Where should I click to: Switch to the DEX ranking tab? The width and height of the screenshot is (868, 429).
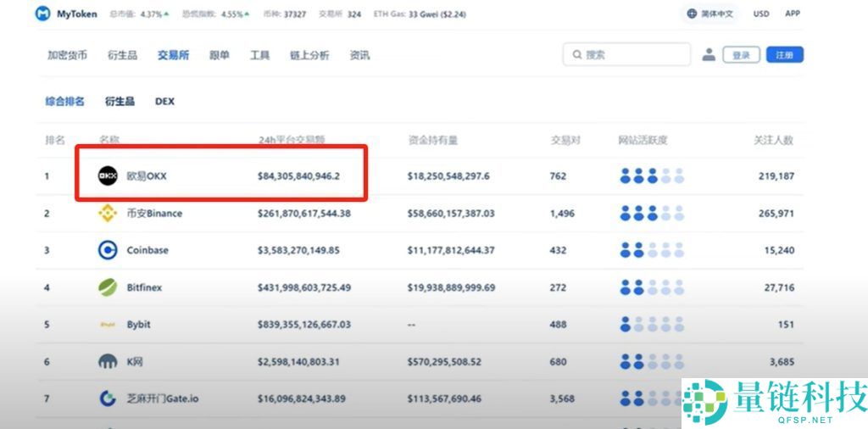(x=164, y=101)
